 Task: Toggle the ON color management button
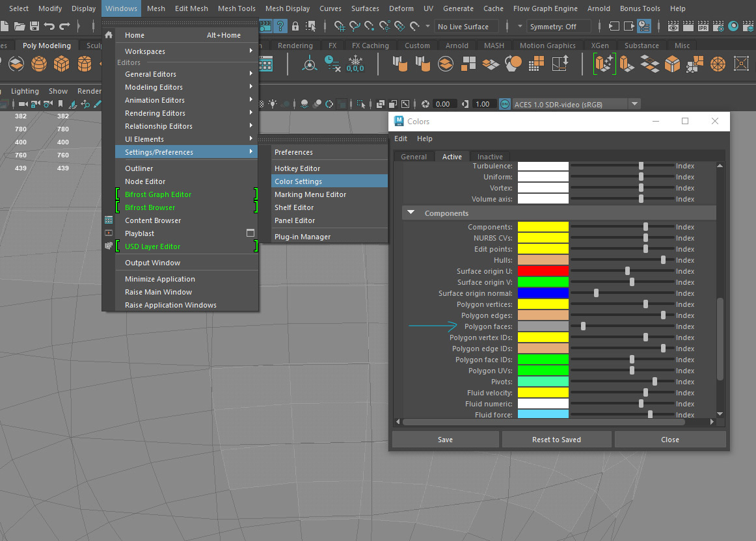[x=504, y=104]
